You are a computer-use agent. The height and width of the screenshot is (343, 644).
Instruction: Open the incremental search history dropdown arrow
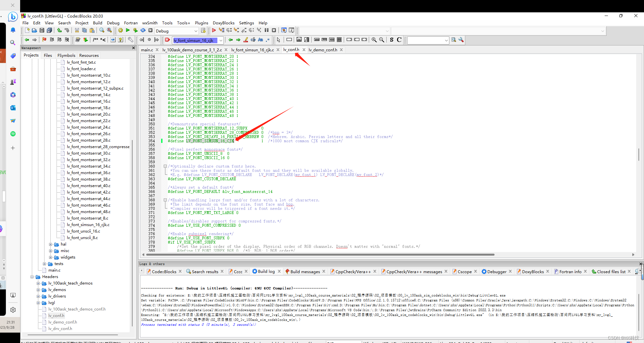click(221, 40)
